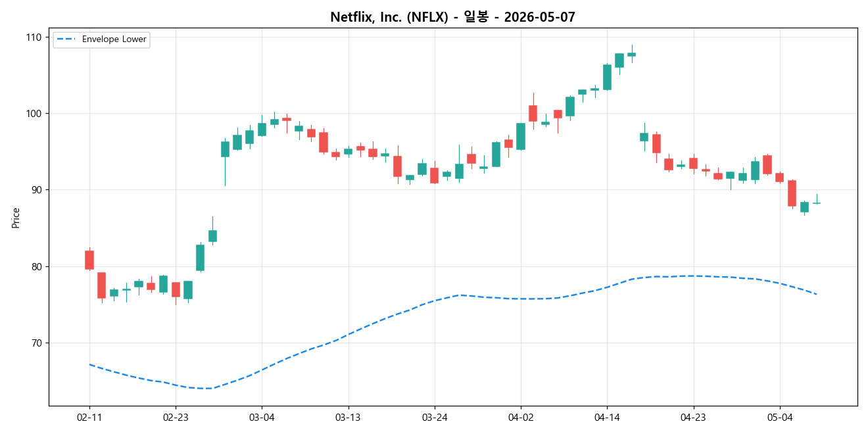Click the first red candle on 02-11
This screenshot has width=868, height=434.
pos(89,260)
